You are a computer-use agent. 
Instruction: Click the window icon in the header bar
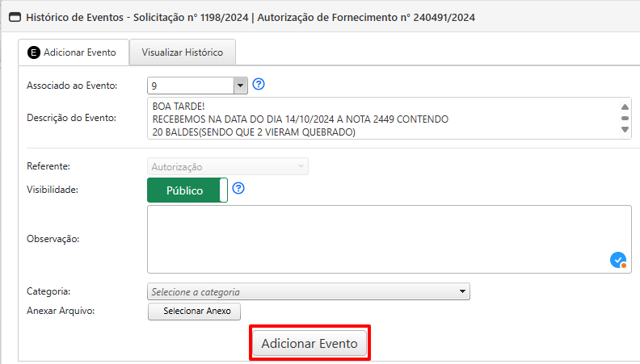click(x=15, y=16)
